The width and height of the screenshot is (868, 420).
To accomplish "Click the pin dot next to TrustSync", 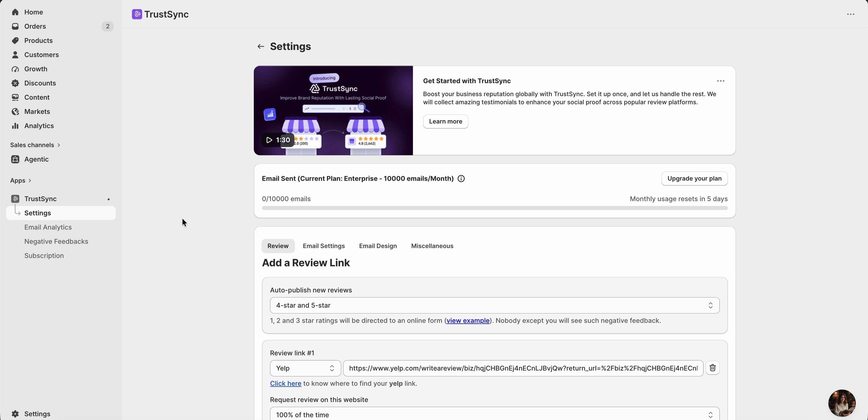I will 109,199.
